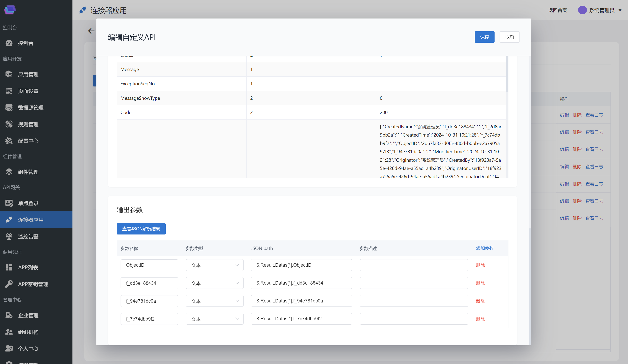Screen dimensions: 628x364
Task: Click the 配置中心 gear icon
Action: coord(9,141)
